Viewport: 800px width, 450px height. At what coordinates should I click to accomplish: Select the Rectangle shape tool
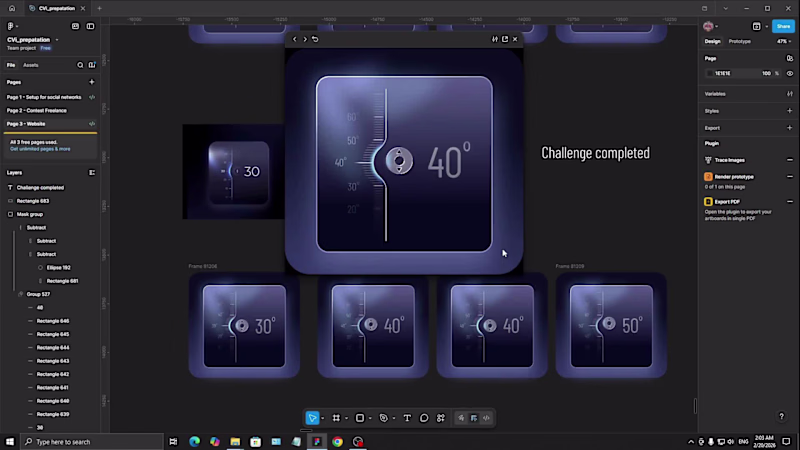point(360,418)
